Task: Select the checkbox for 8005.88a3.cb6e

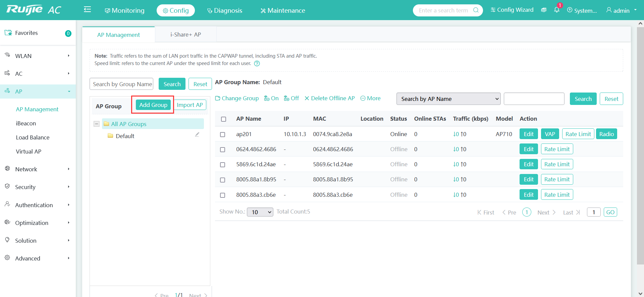Action: (222, 195)
